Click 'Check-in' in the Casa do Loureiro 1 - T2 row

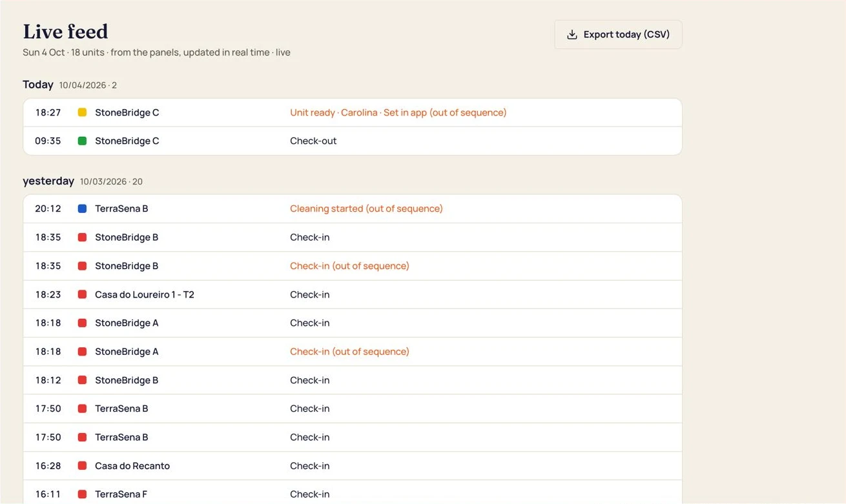pos(310,294)
